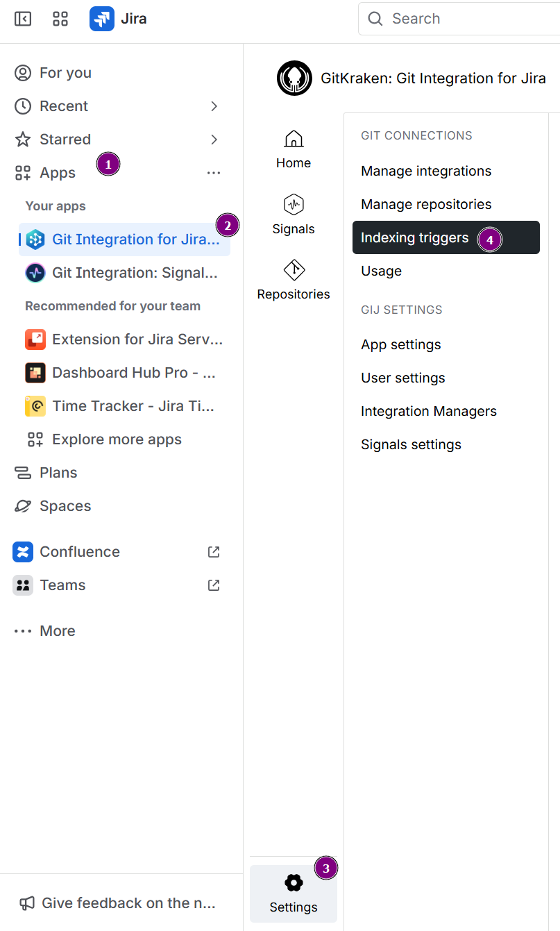Click the Search input field
The image size is (560, 931).
click(x=472, y=19)
